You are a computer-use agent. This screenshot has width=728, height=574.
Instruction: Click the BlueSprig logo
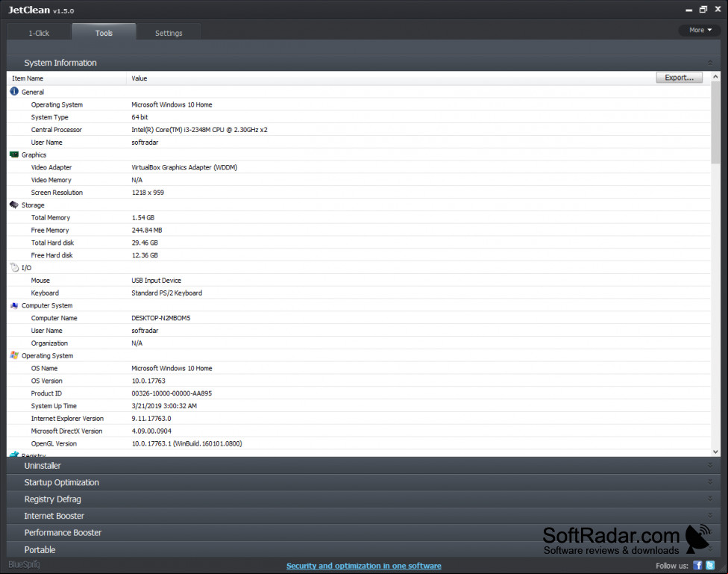(24, 565)
